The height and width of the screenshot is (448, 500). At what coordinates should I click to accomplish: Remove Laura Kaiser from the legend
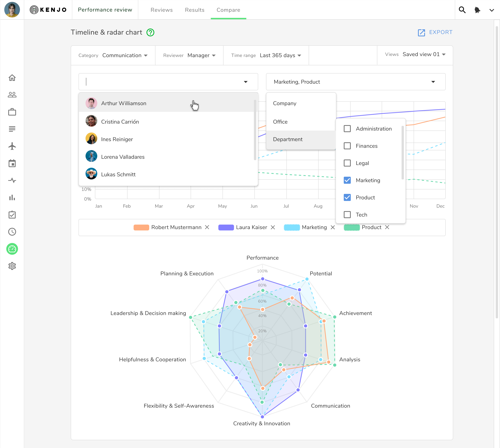click(273, 228)
